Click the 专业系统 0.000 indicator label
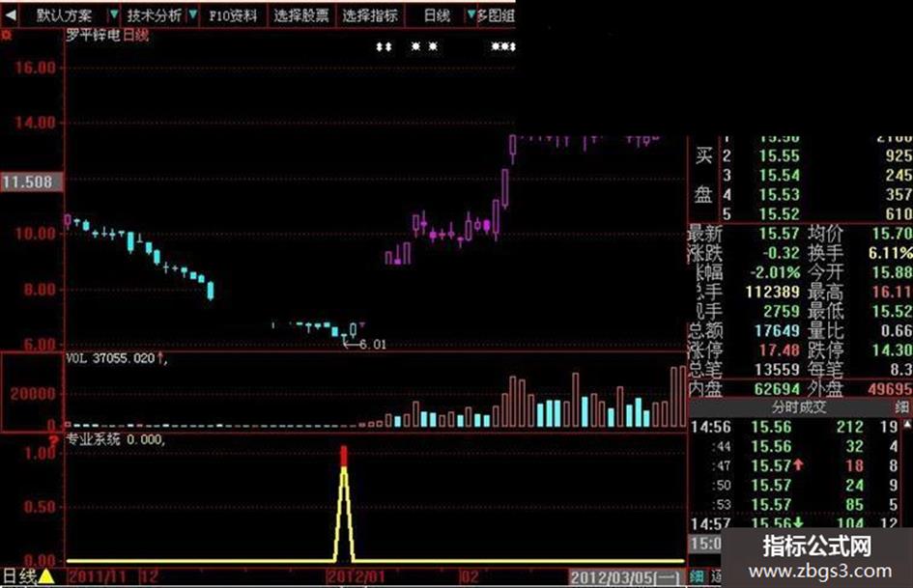The image size is (913, 588). pyautogui.click(x=115, y=439)
